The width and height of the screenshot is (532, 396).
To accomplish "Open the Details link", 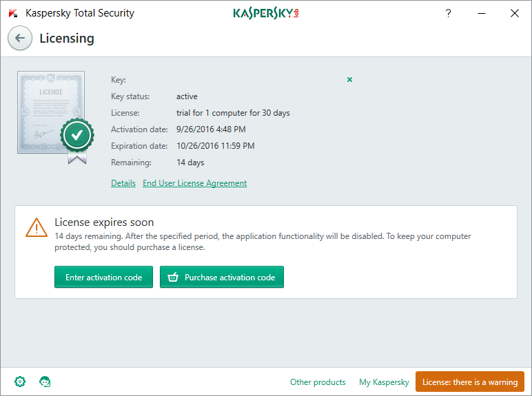I will (x=123, y=183).
